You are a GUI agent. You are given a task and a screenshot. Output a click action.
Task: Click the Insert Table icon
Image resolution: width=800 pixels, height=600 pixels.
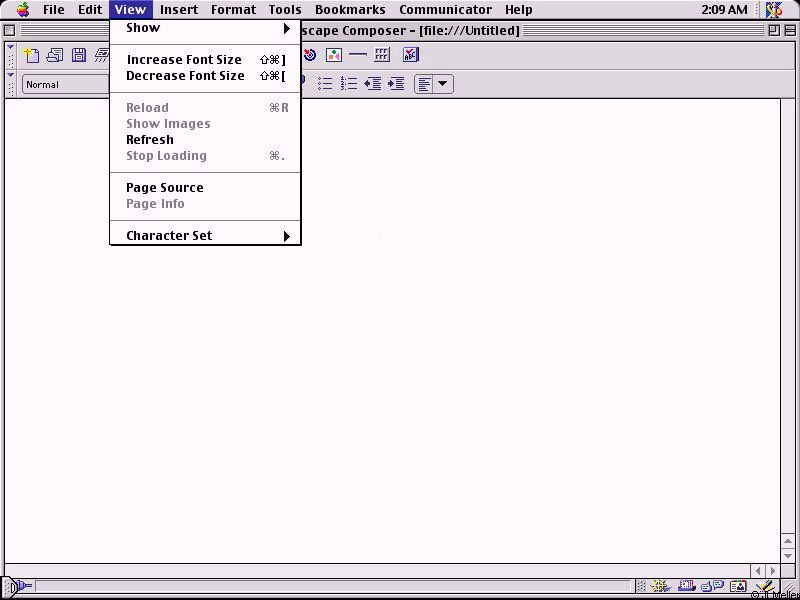pos(382,55)
